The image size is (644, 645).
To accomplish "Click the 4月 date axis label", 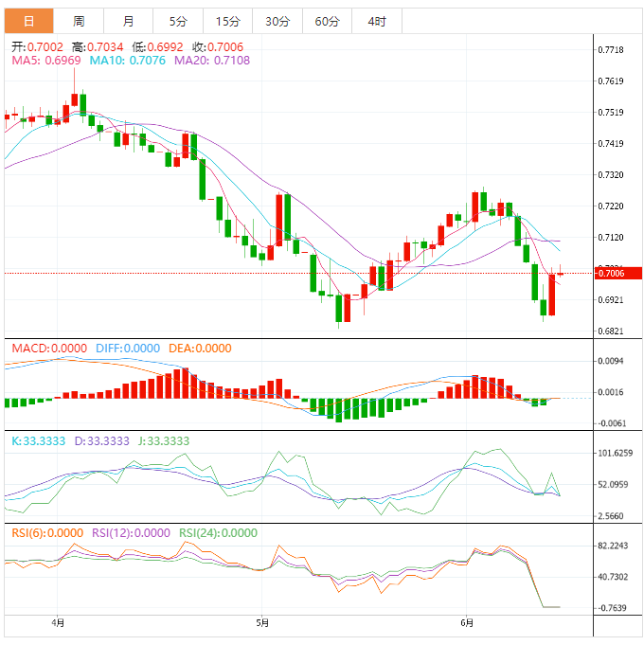I will (x=58, y=623).
